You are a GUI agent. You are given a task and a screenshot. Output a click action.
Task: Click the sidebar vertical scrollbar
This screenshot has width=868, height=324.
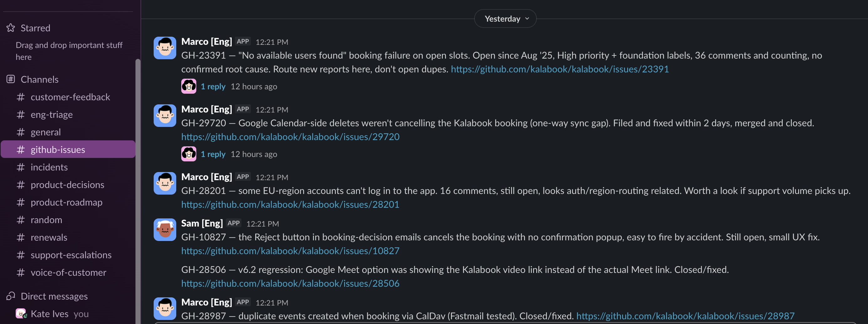tap(137, 191)
